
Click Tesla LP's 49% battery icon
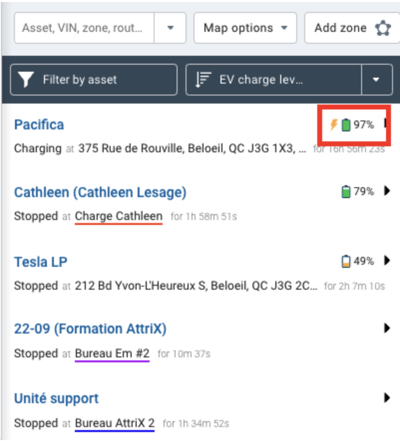pyautogui.click(x=346, y=261)
